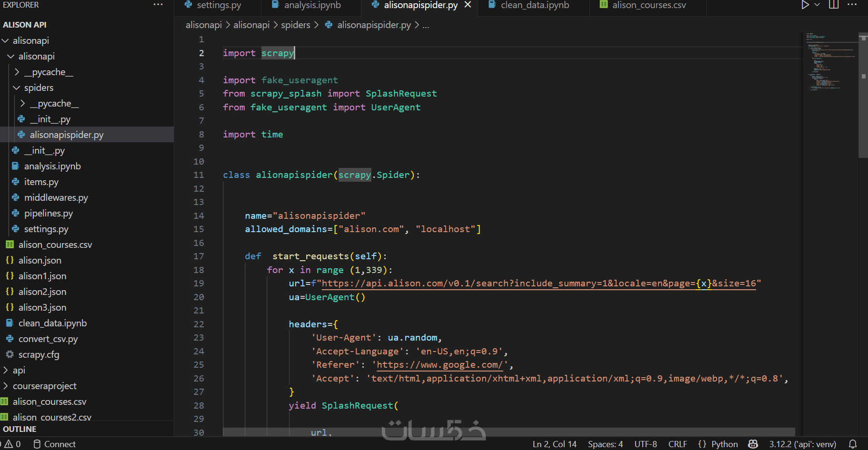Select the Python language mode
The width and height of the screenshot is (868, 450).
724,444
